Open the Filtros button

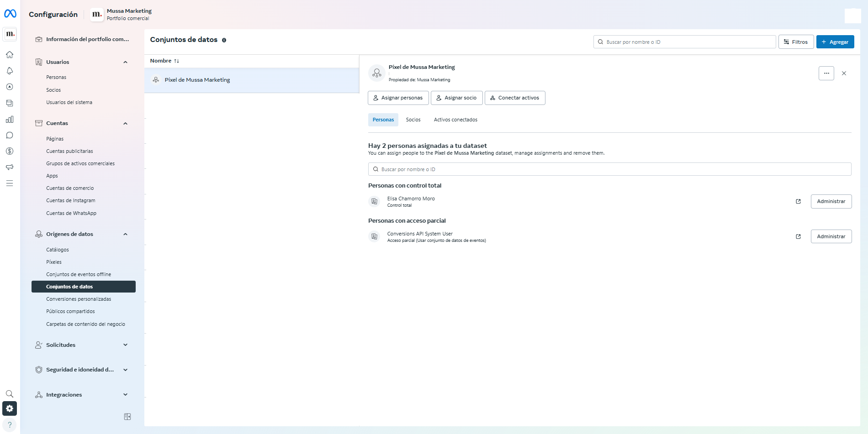[796, 42]
